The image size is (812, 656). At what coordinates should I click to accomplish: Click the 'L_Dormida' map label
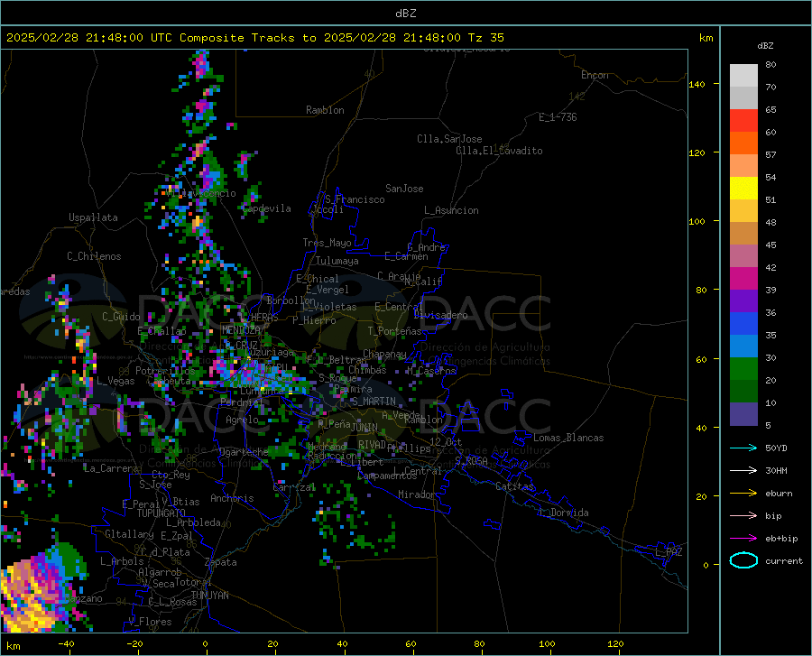tap(564, 513)
